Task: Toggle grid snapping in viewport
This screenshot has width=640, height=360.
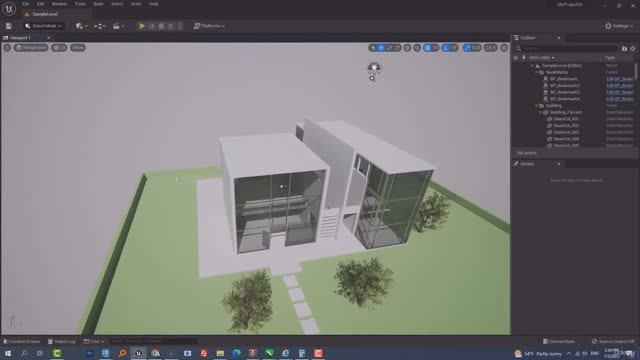Action: (x=427, y=48)
